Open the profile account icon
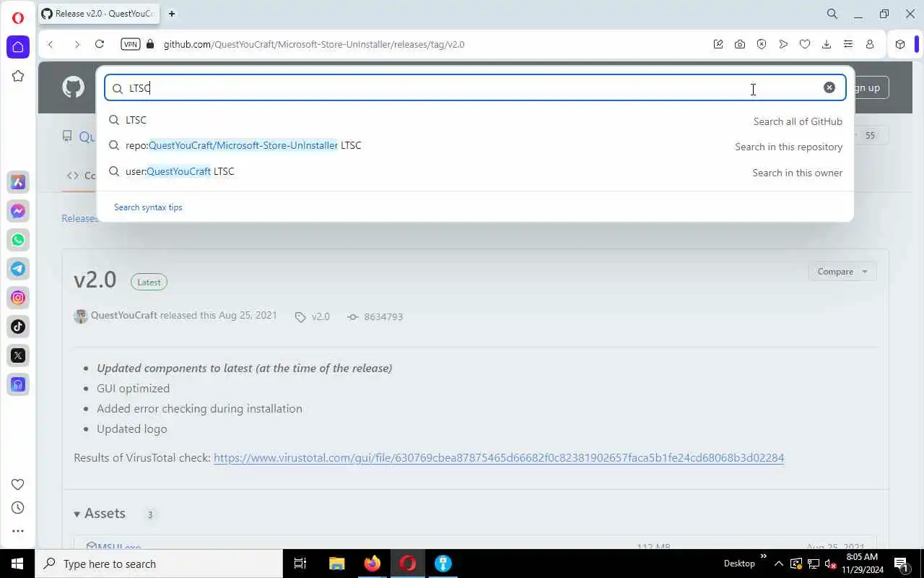Image resolution: width=924 pixels, height=578 pixels. coord(870,44)
